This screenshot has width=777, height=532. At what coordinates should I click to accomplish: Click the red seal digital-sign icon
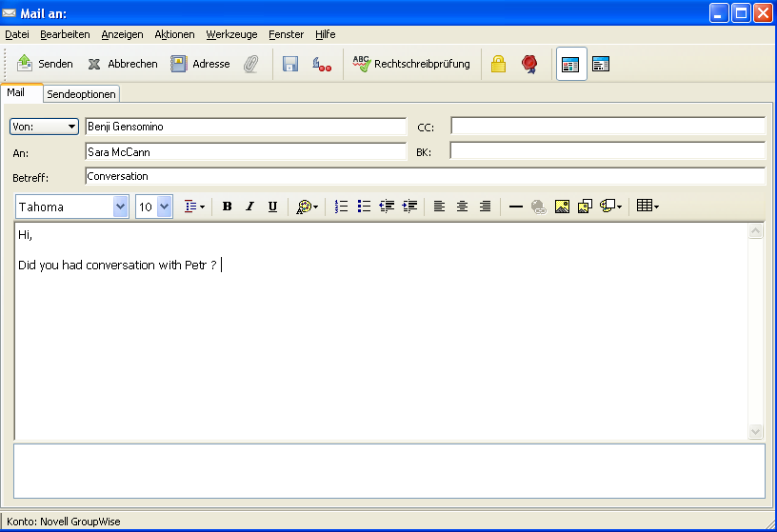click(529, 64)
